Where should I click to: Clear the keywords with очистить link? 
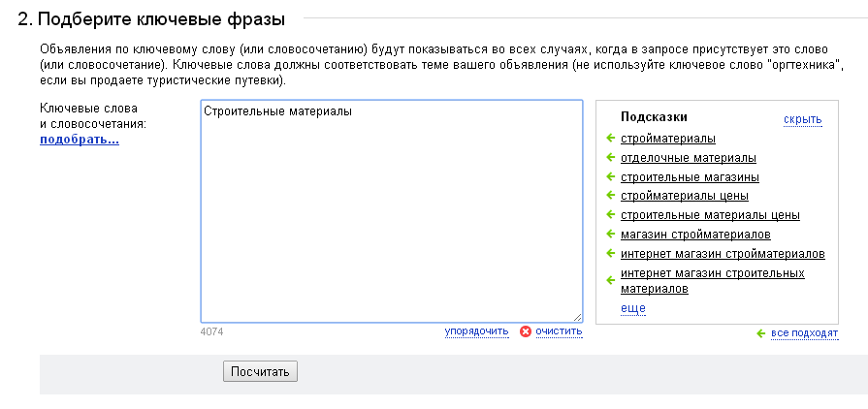[559, 331]
